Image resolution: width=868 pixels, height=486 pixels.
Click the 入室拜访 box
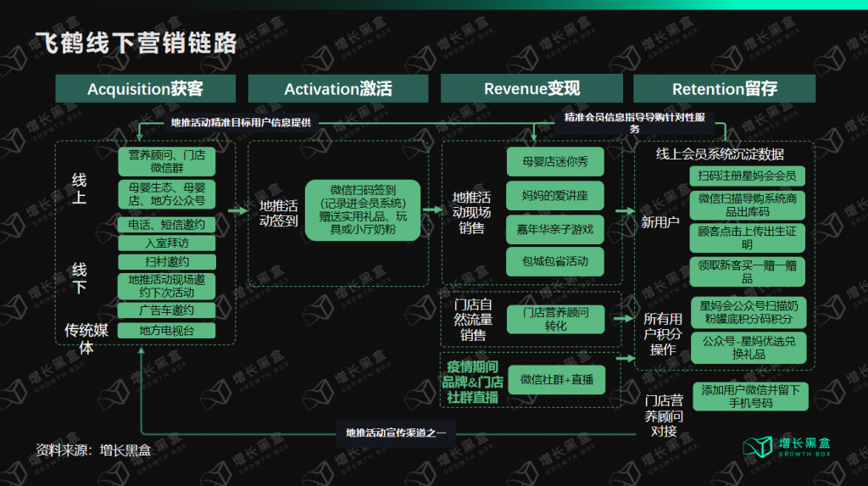[x=167, y=243]
